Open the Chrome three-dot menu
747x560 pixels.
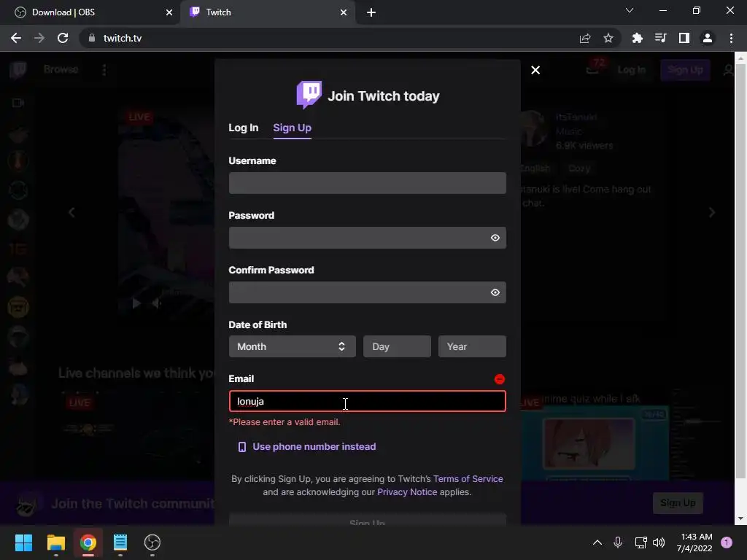(731, 38)
